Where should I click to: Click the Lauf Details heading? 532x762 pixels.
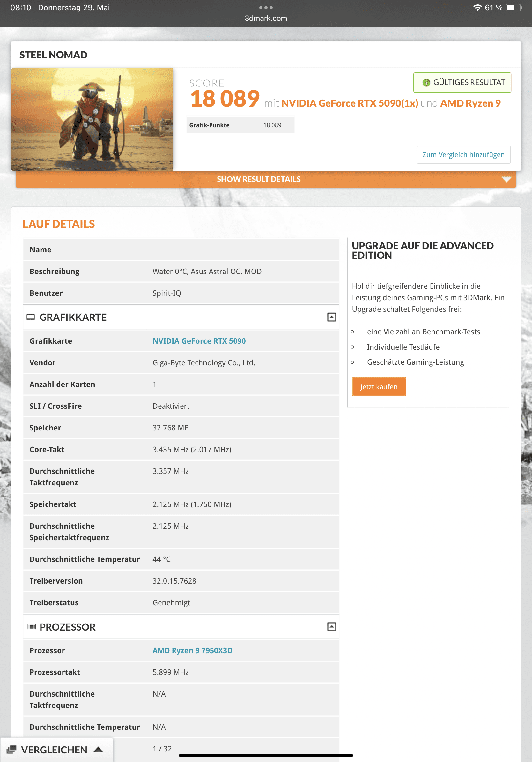click(x=59, y=224)
